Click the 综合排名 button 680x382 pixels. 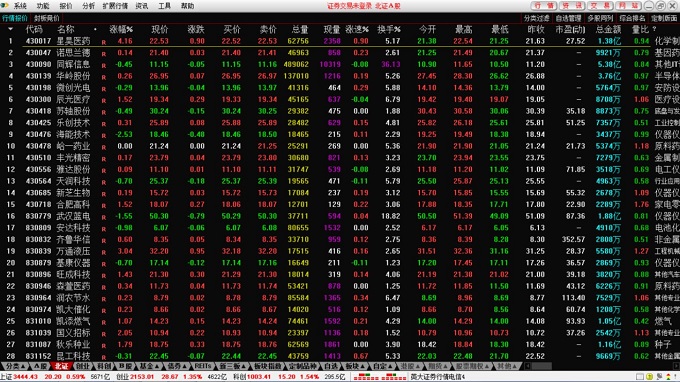[632, 18]
